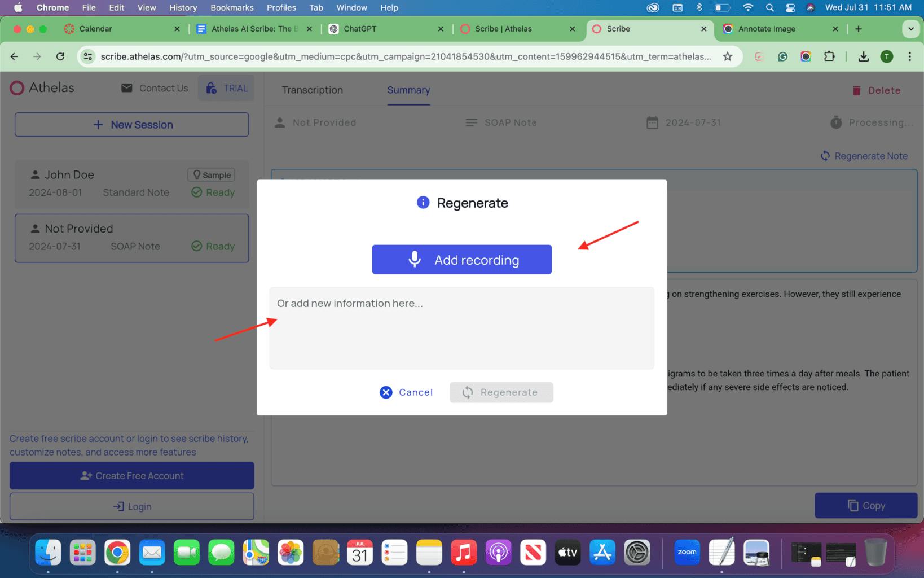Click the Bluetooth status icon
The width and height of the screenshot is (924, 578).
point(699,7)
